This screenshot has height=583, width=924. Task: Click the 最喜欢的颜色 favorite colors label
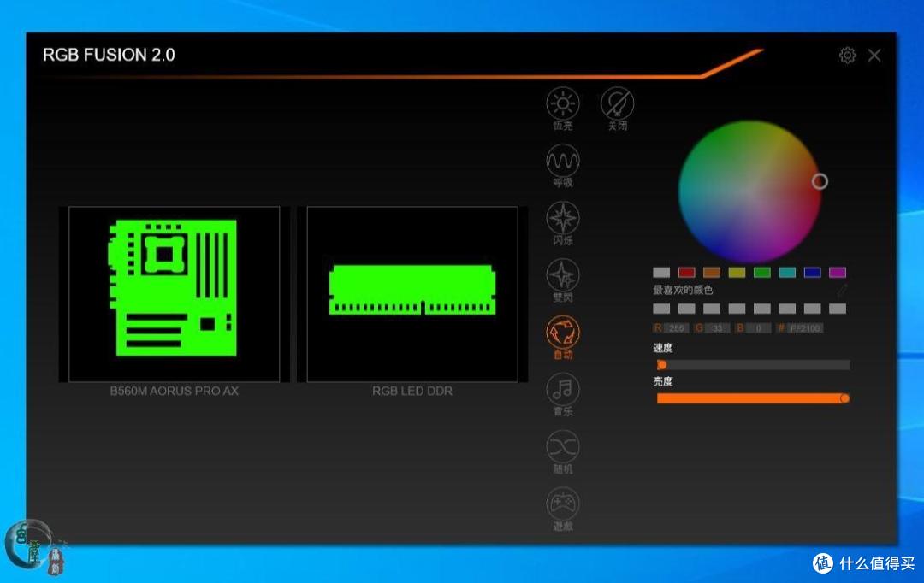point(683,290)
